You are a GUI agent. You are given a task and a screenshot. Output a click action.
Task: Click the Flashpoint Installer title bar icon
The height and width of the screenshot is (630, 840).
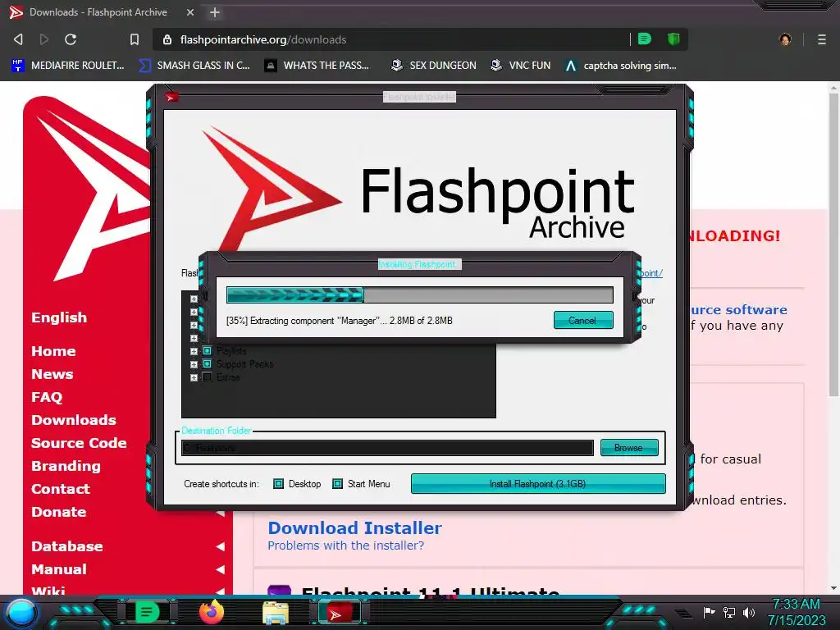(x=171, y=97)
